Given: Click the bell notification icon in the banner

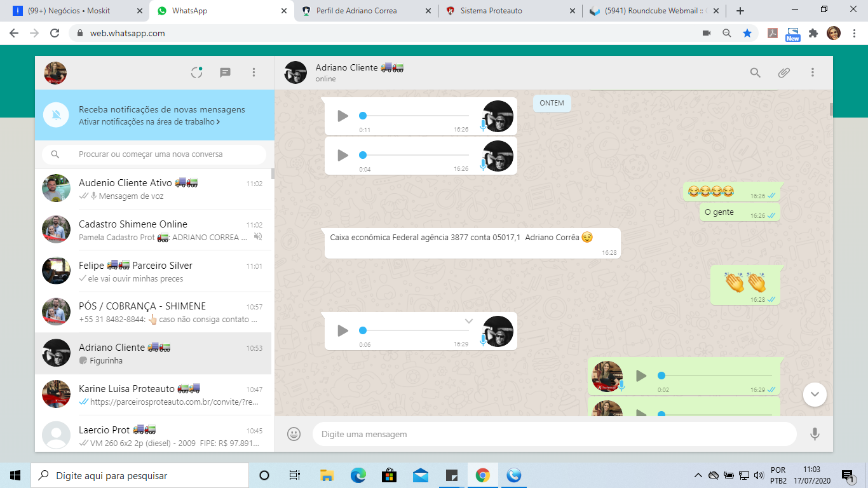Looking at the screenshot, I should pos(57,115).
